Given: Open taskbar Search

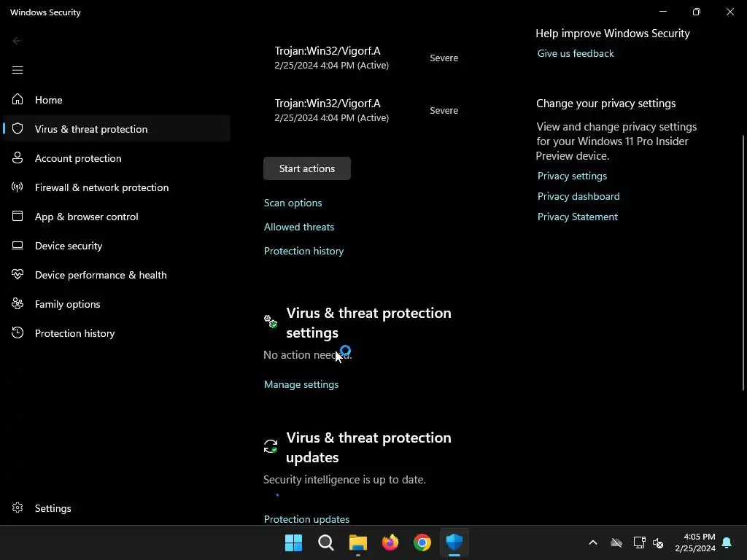Looking at the screenshot, I should pos(326,542).
